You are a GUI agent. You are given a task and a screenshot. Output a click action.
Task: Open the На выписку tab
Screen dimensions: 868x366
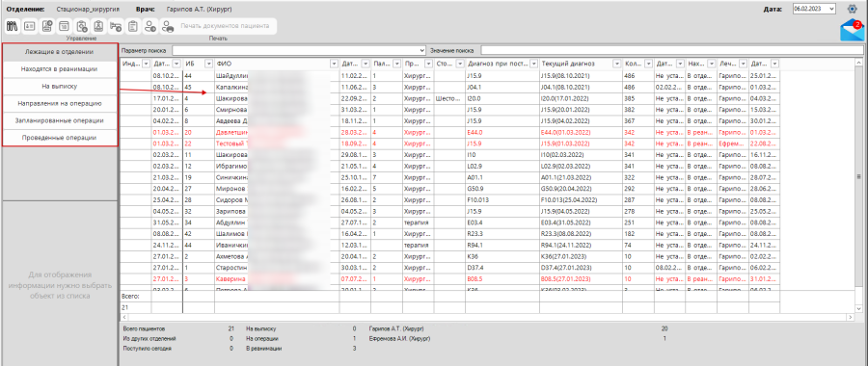pyautogui.click(x=61, y=87)
